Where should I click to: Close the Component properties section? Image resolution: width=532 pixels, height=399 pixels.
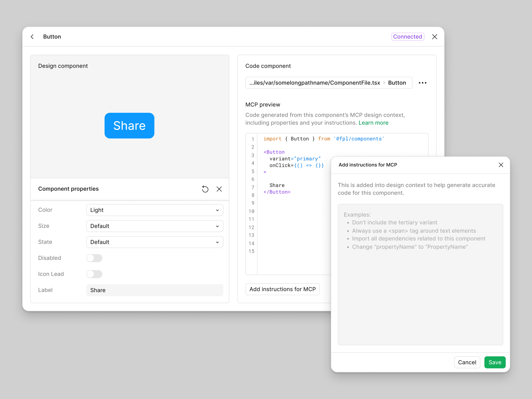(219, 189)
